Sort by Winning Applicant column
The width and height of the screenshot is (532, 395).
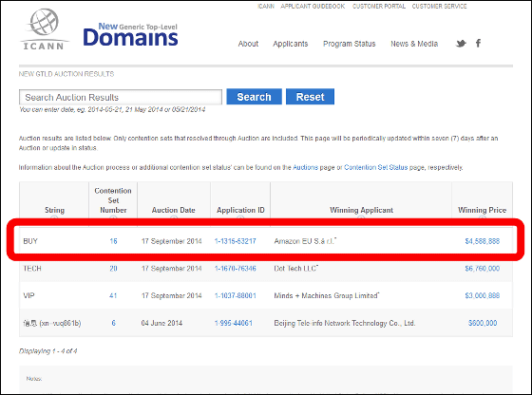(361, 210)
